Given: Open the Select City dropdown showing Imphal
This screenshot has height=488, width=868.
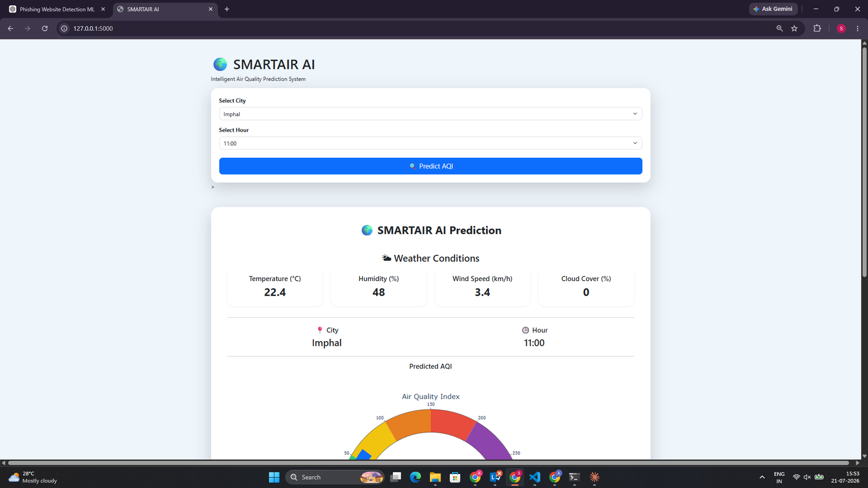Looking at the screenshot, I should [x=430, y=114].
